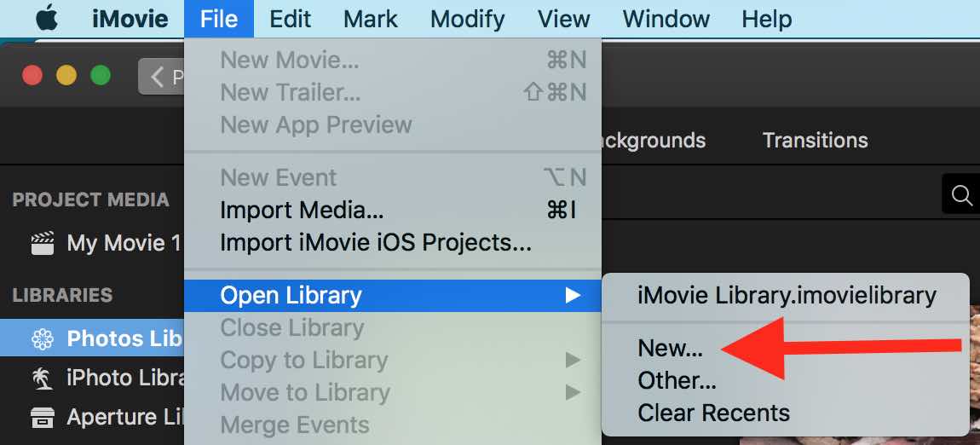Expand the Copy to Library submenu arrow
The height and width of the screenshot is (445, 980).
coord(573,360)
